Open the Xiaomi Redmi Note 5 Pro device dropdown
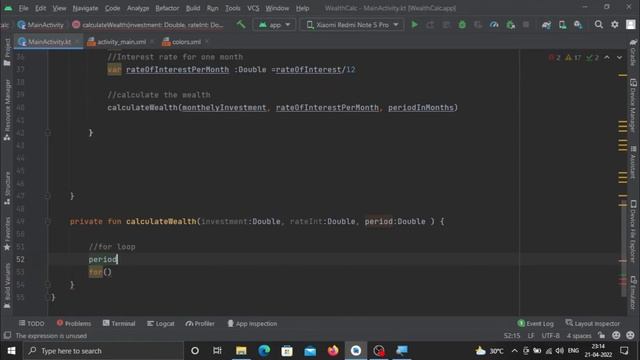The height and width of the screenshot is (360, 640). (352, 24)
